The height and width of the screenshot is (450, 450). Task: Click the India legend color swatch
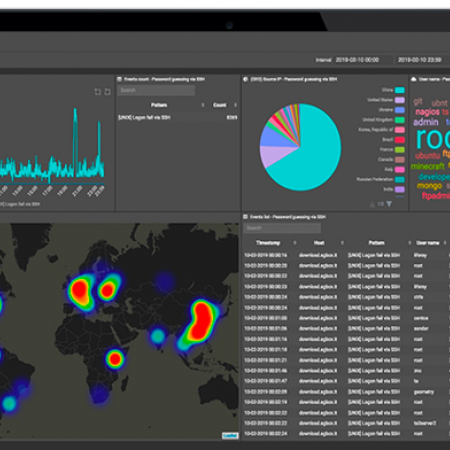tap(400, 189)
